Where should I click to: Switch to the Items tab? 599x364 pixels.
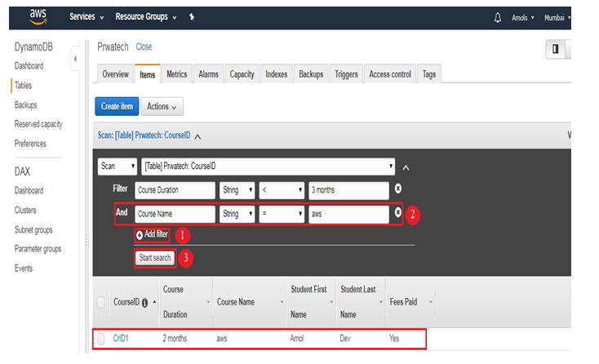(148, 74)
